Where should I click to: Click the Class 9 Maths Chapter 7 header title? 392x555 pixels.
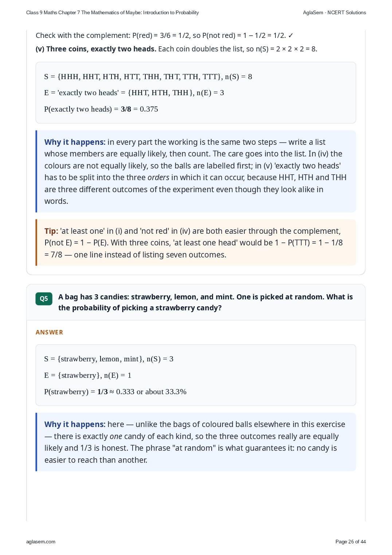(x=113, y=12)
